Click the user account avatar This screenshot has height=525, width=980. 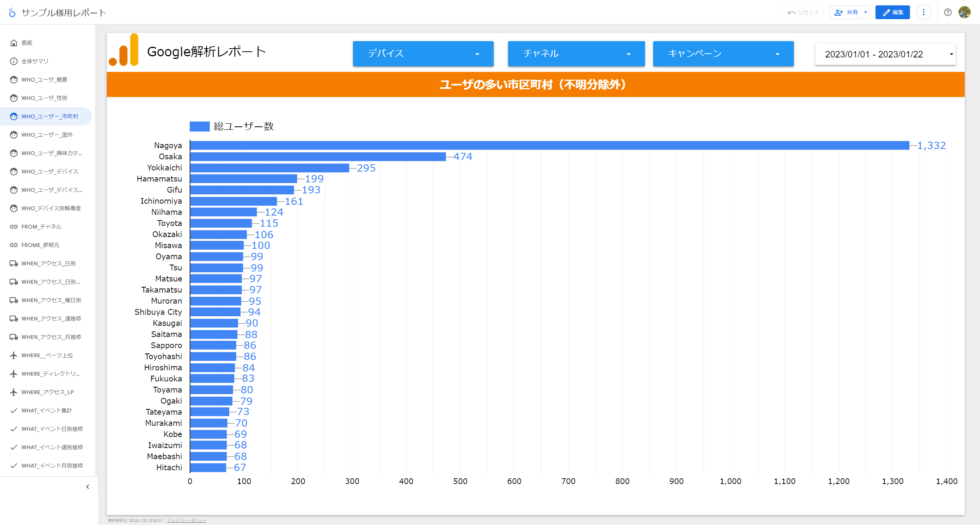(964, 12)
